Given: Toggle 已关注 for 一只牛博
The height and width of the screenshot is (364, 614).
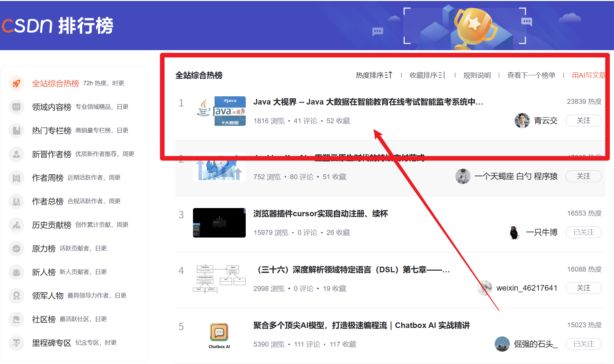Looking at the screenshot, I should [584, 232].
